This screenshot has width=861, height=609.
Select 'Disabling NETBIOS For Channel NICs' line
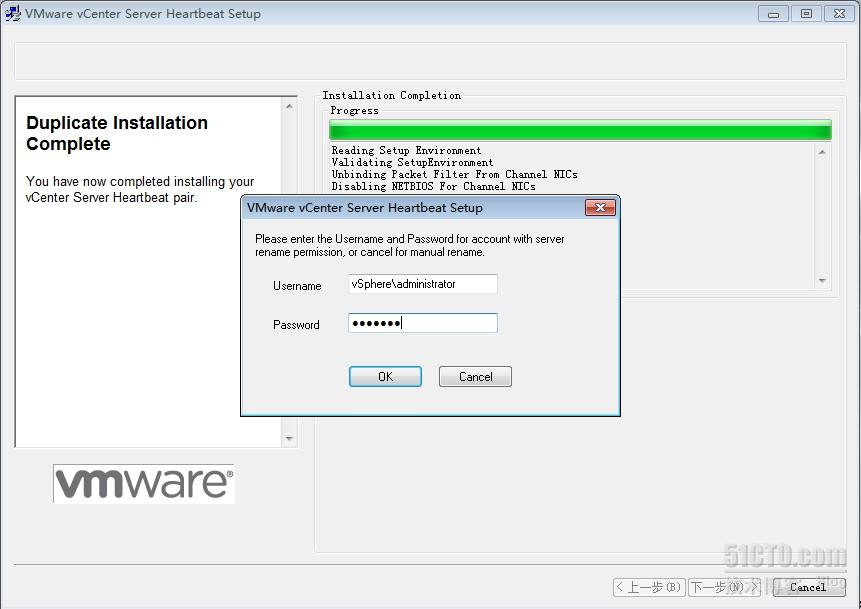[x=433, y=187]
